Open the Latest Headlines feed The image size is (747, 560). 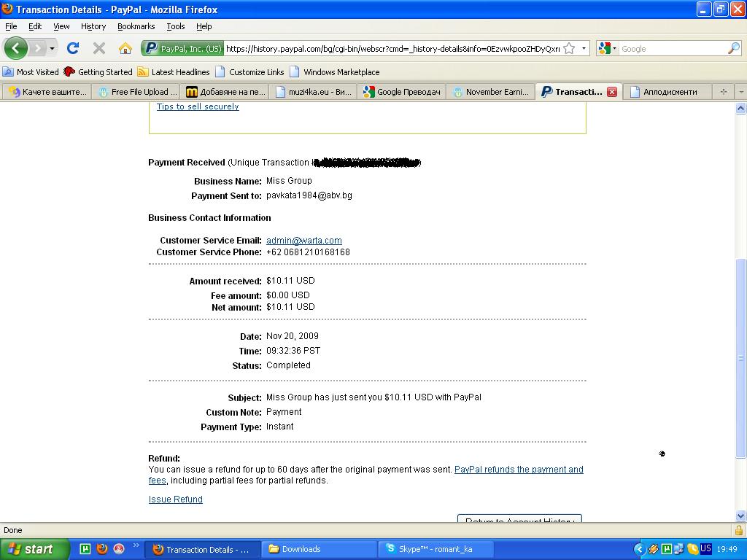coord(174,72)
